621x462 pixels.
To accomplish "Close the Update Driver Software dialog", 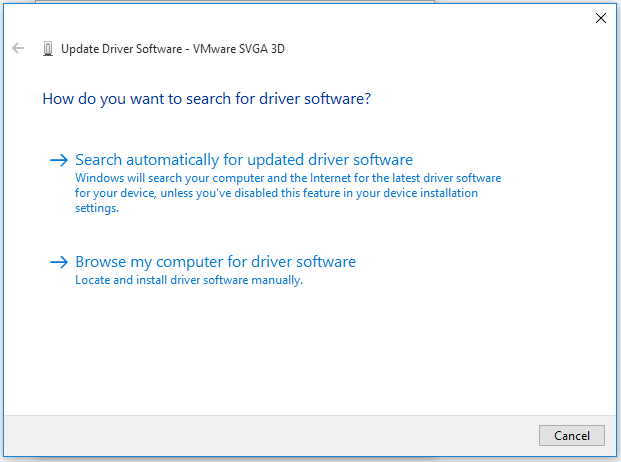I will pos(601,18).
